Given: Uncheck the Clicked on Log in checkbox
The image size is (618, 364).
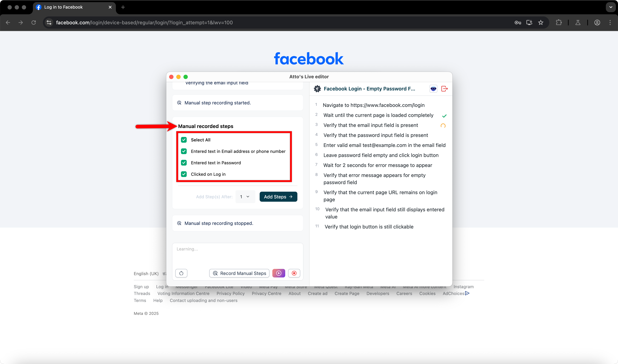Looking at the screenshot, I should click(184, 174).
